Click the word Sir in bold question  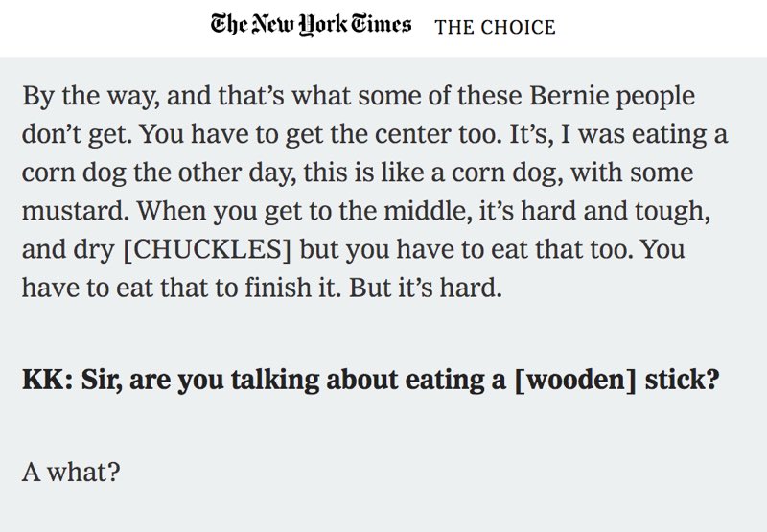coord(102,380)
